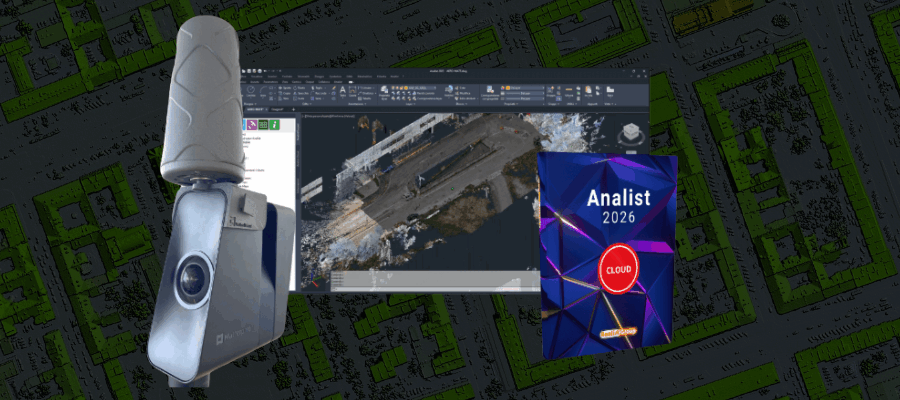The height and width of the screenshot is (400, 900).
Task: Click the Match Properties icon in the ribbon
Action: tap(490, 90)
